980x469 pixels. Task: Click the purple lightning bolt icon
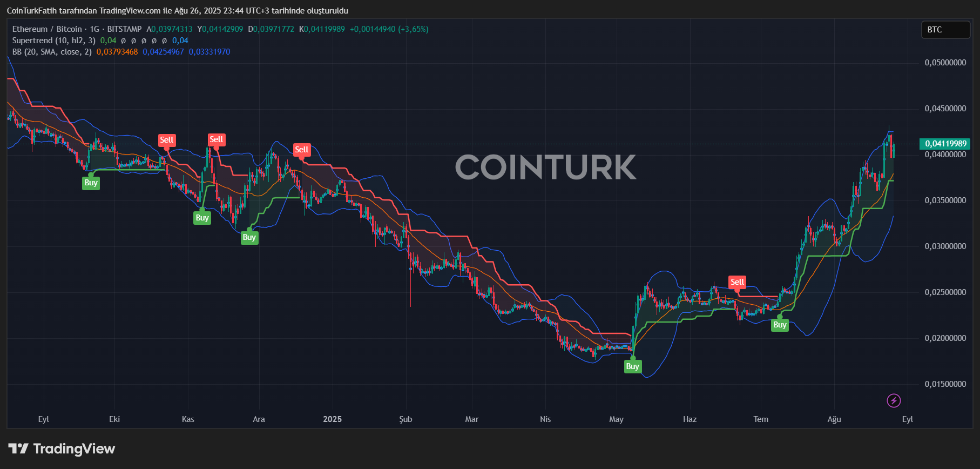(x=894, y=400)
